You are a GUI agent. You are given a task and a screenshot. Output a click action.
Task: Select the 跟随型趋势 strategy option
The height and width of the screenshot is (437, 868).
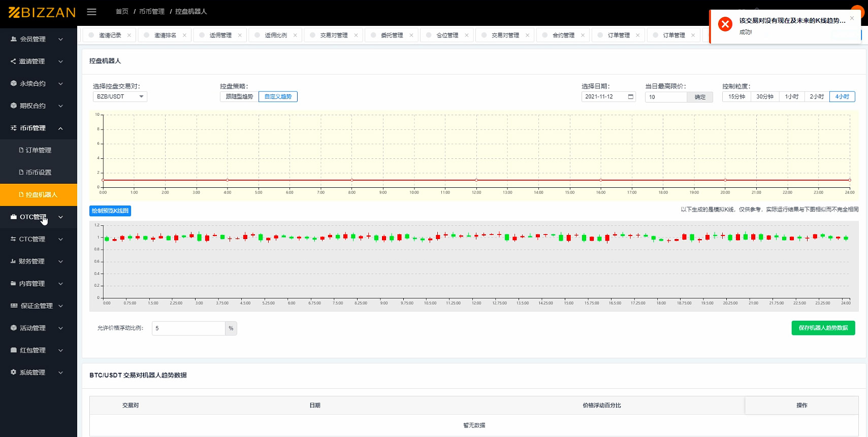click(x=239, y=97)
